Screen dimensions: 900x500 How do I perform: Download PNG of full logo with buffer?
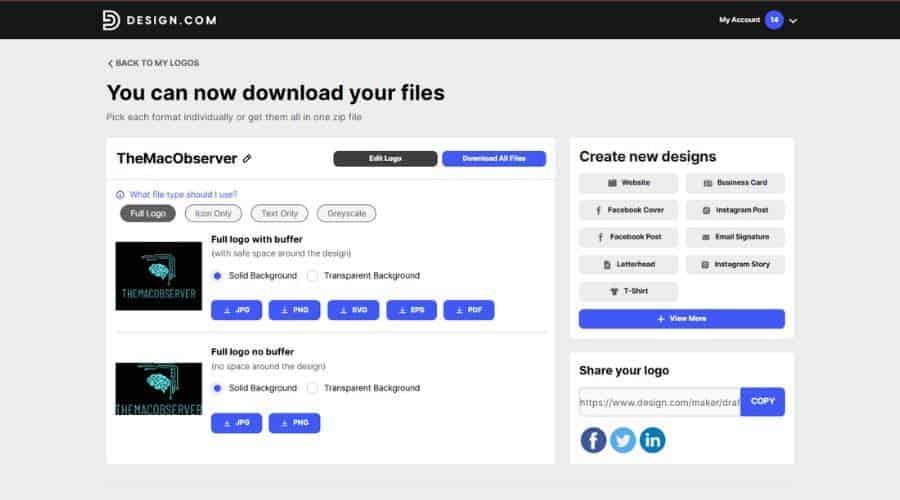point(294,310)
